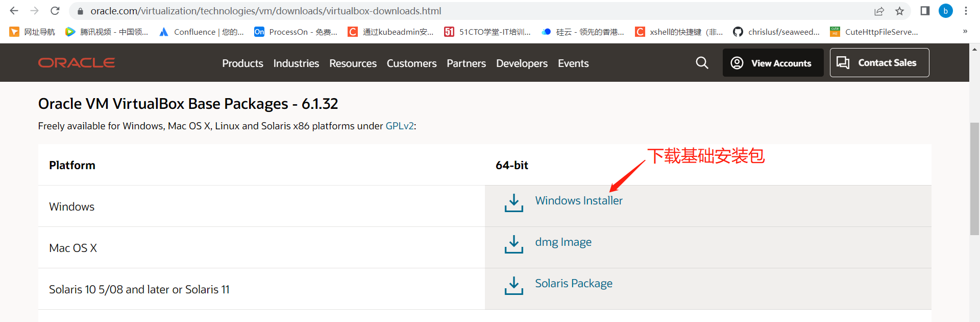Expand the hidden bookmarks overflow chevron
The image size is (980, 322).
coord(965,32)
